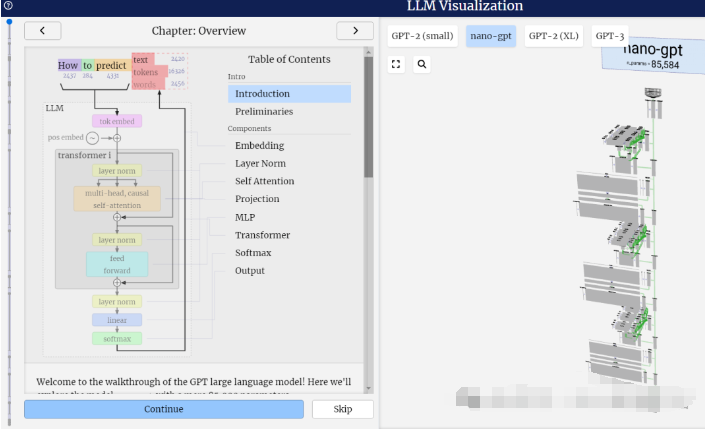The height and width of the screenshot is (430, 705).
Task: Click the multi-head causal self-attention block
Action: (x=117, y=199)
